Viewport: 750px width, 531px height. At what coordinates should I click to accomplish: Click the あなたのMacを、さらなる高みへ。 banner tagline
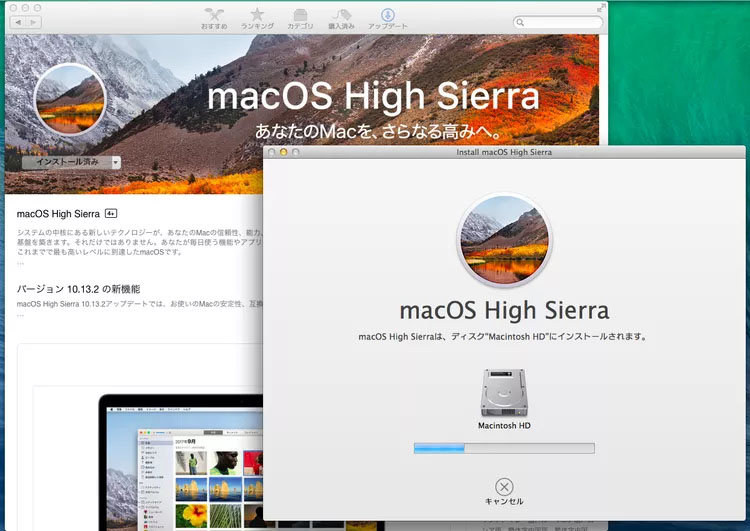(378, 131)
